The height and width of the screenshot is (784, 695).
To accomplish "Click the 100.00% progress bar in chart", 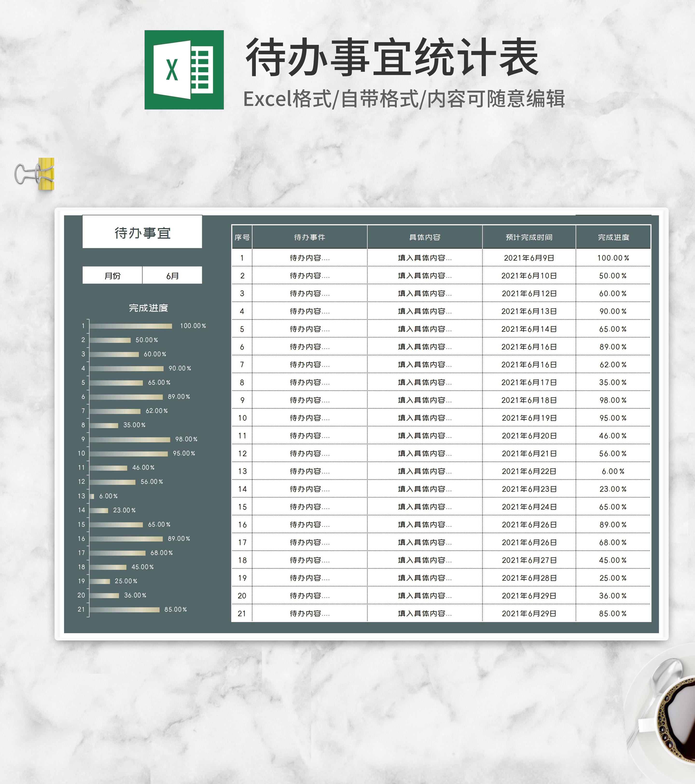I will [131, 326].
